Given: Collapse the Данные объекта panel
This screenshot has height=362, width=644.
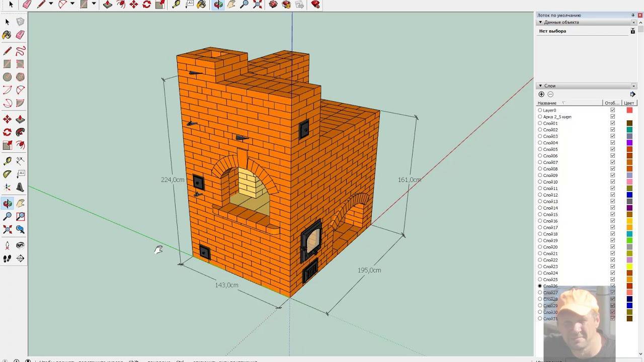Looking at the screenshot, I should [540, 22].
